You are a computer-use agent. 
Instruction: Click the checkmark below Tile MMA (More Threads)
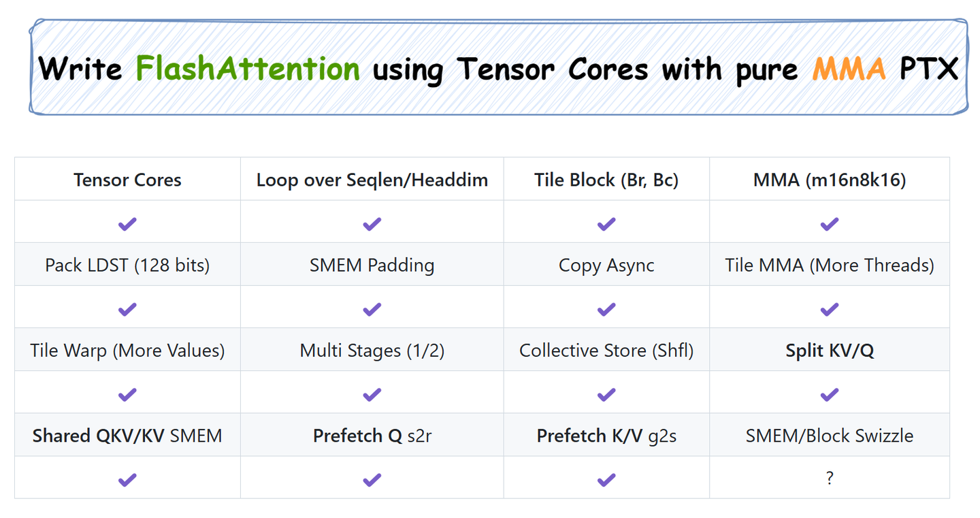coord(829,310)
